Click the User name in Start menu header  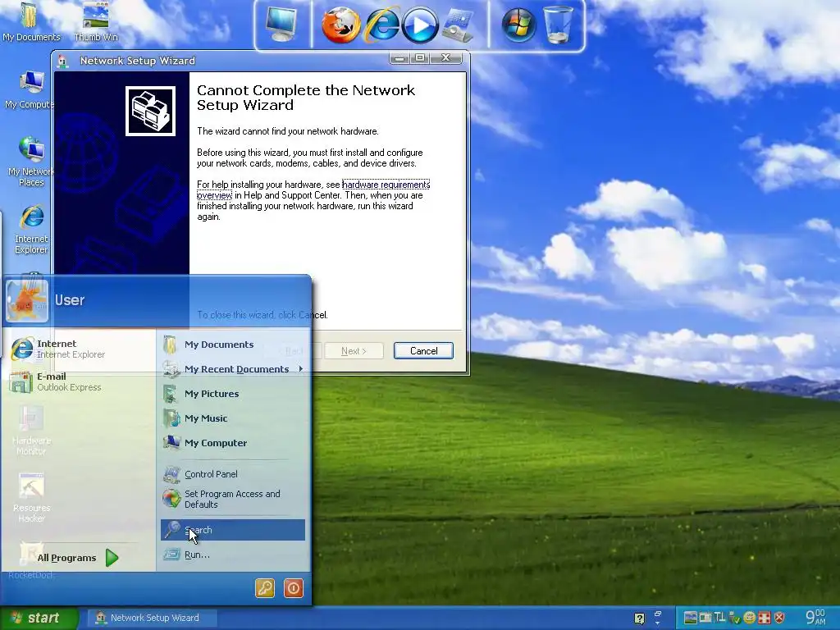point(70,300)
